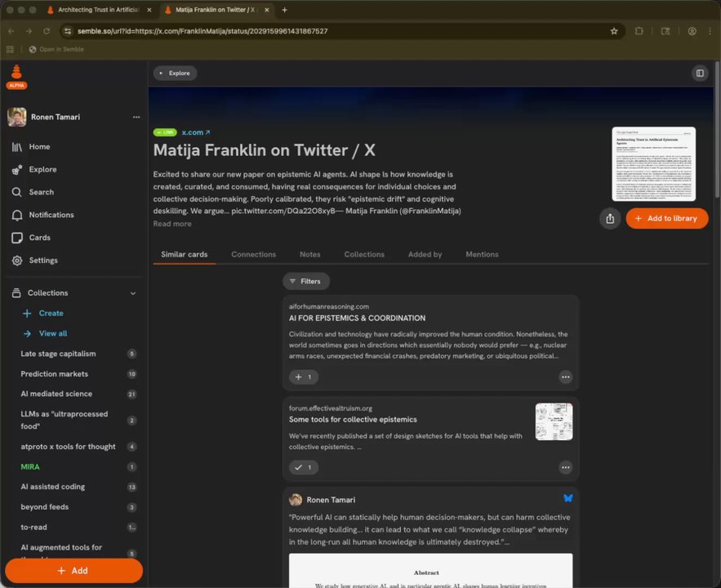The image size is (721, 588).
Task: Click View all collections link
Action: (45, 333)
